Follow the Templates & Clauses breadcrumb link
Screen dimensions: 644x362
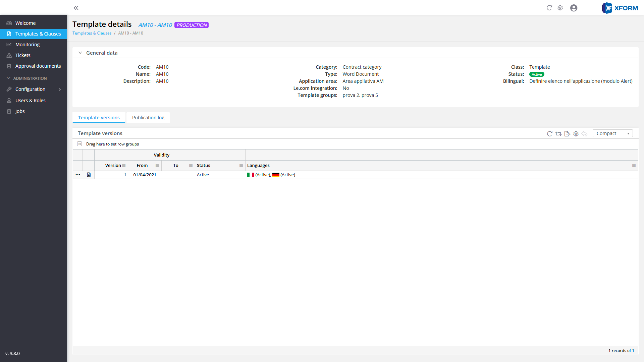point(92,33)
